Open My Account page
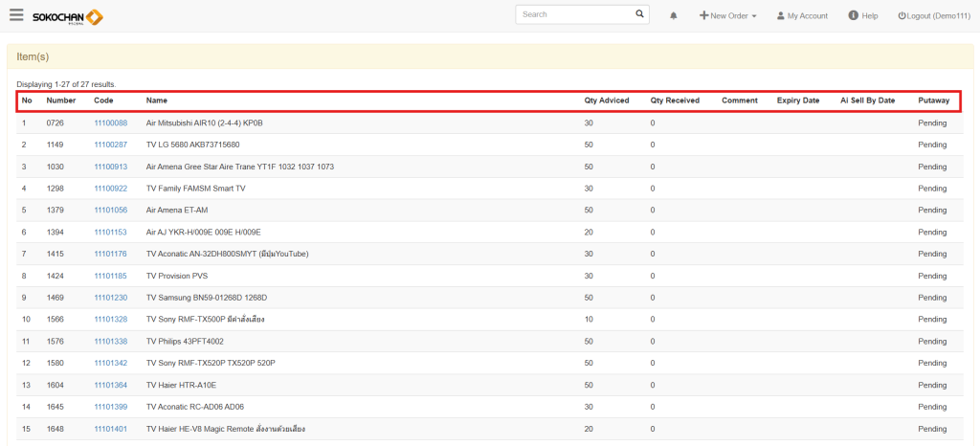Image resolution: width=980 pixels, height=446 pixels. click(802, 16)
